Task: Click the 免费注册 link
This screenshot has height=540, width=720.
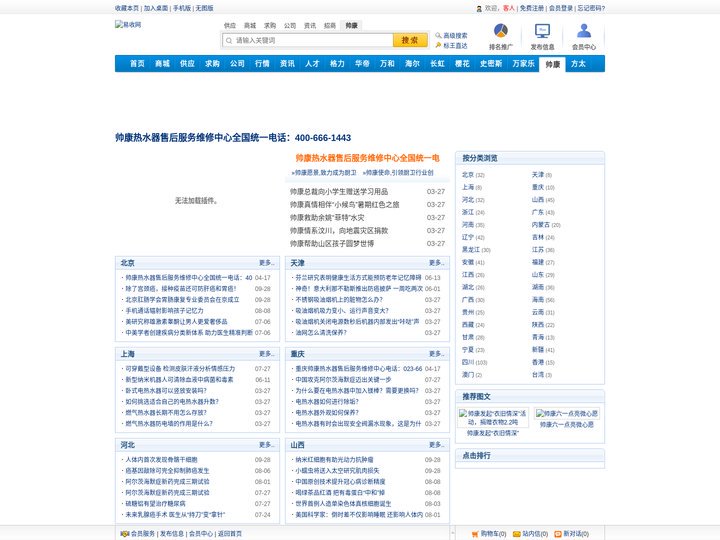Action: [x=532, y=8]
